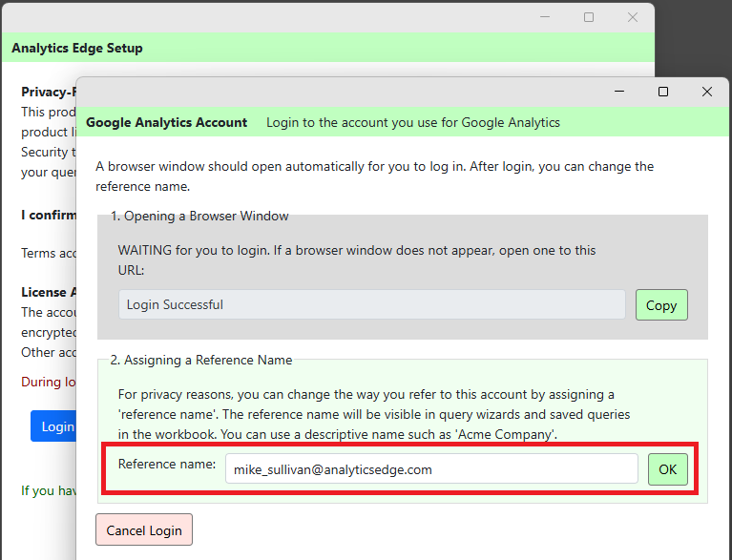The width and height of the screenshot is (732, 560).
Task: Select the '1. Opening a Browser Window' group label
Action: [199, 216]
